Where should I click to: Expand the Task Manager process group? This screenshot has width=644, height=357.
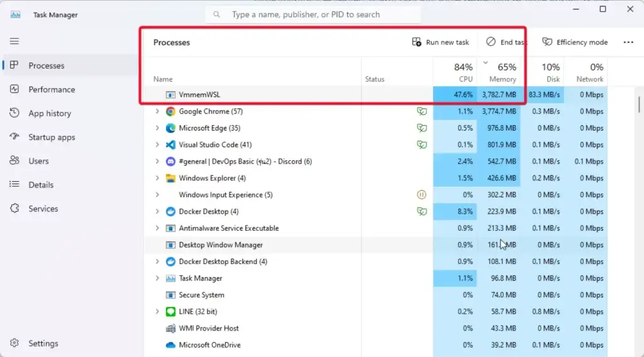[157, 278]
